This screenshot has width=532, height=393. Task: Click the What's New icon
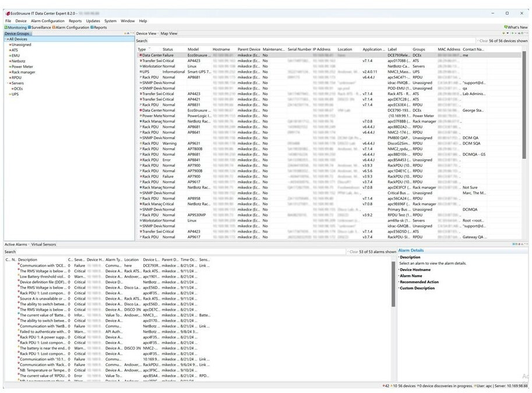coord(505,27)
